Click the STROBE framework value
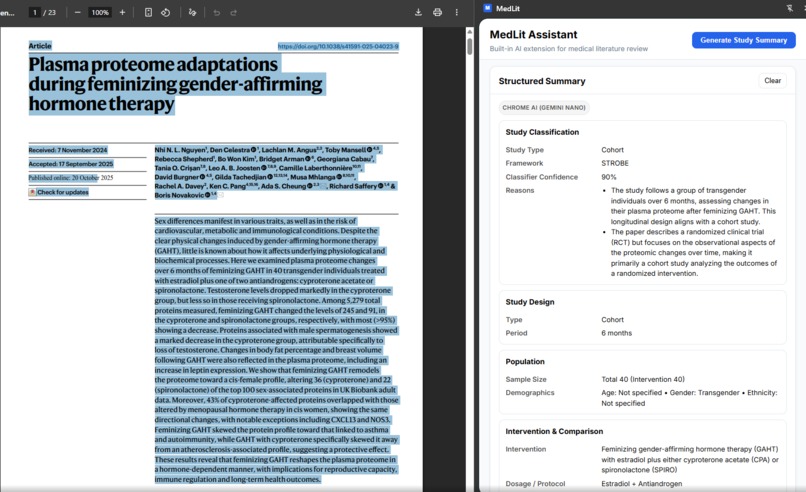The width and height of the screenshot is (806, 492). pos(615,163)
